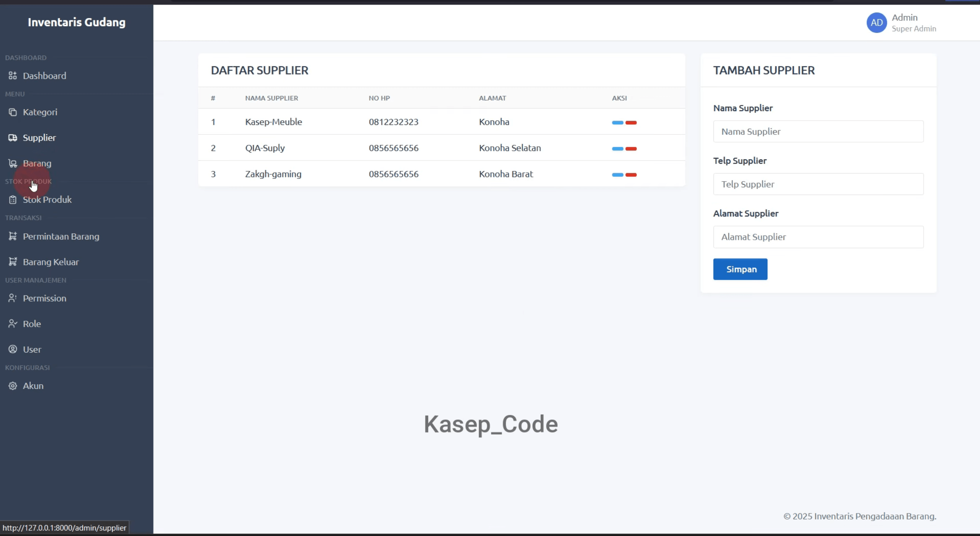Click blue edit button for Kasep-Meuble

pyautogui.click(x=617, y=123)
